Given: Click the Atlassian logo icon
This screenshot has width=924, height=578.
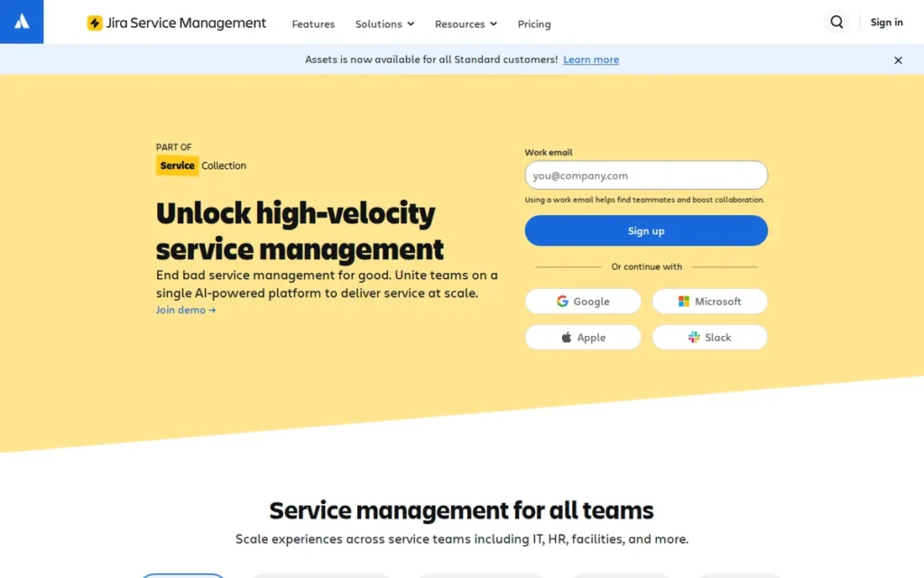Looking at the screenshot, I should point(22,22).
